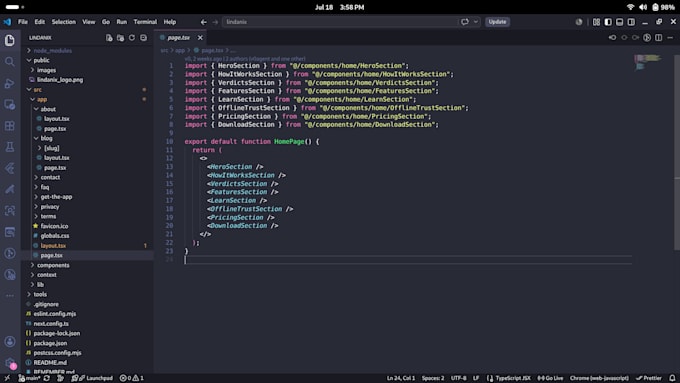Image resolution: width=680 pixels, height=383 pixels.
Task: Open the editor's more actions menu
Action: (x=670, y=38)
